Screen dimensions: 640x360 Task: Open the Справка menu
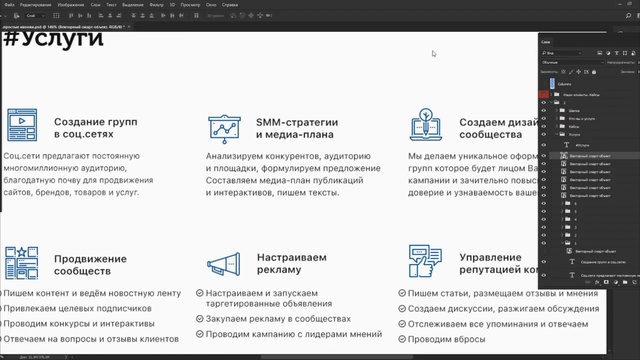[230, 5]
